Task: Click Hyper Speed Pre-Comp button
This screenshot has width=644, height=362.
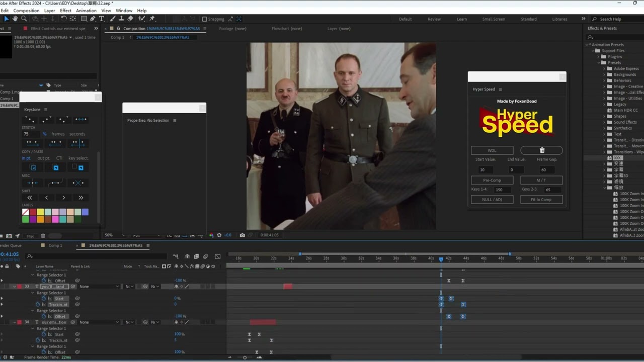Action: 492,180
